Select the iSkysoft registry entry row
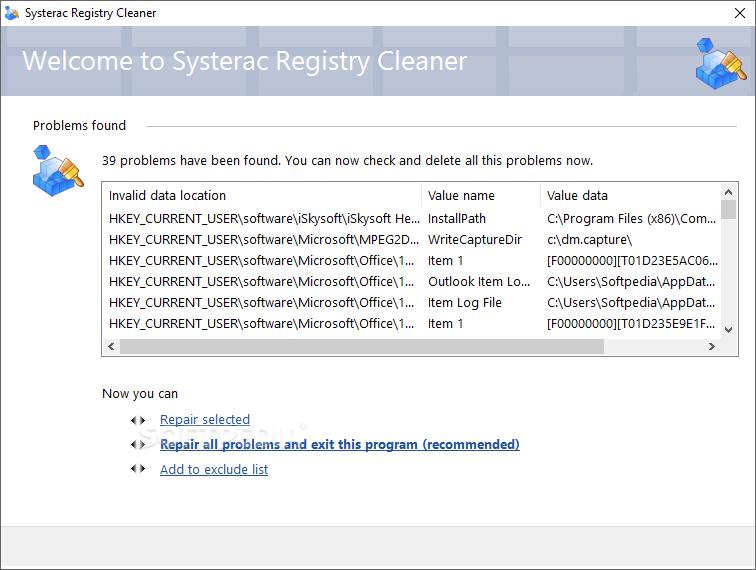Viewport: 756px width, 570px height. pyautogui.click(x=412, y=218)
